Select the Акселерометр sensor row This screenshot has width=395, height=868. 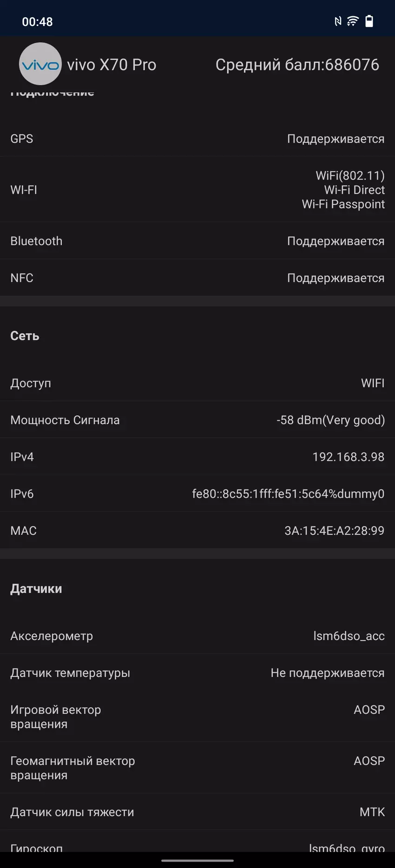[197, 636]
